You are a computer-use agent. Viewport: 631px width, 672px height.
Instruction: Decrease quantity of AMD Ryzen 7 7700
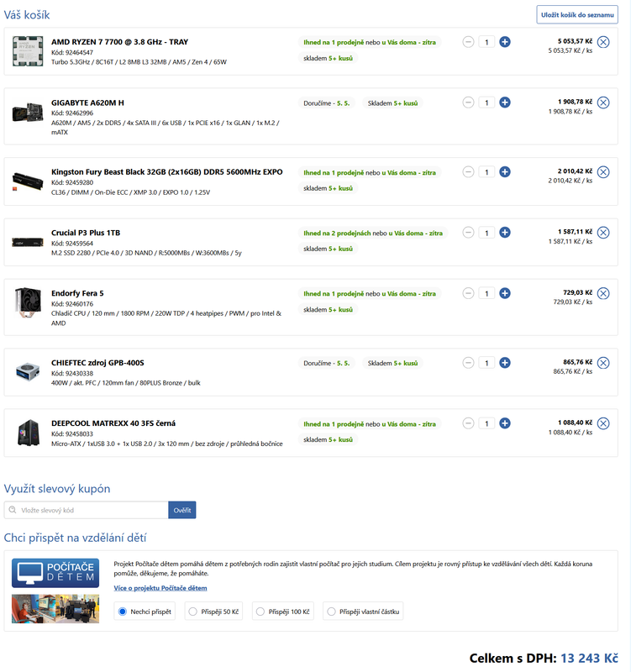(468, 42)
